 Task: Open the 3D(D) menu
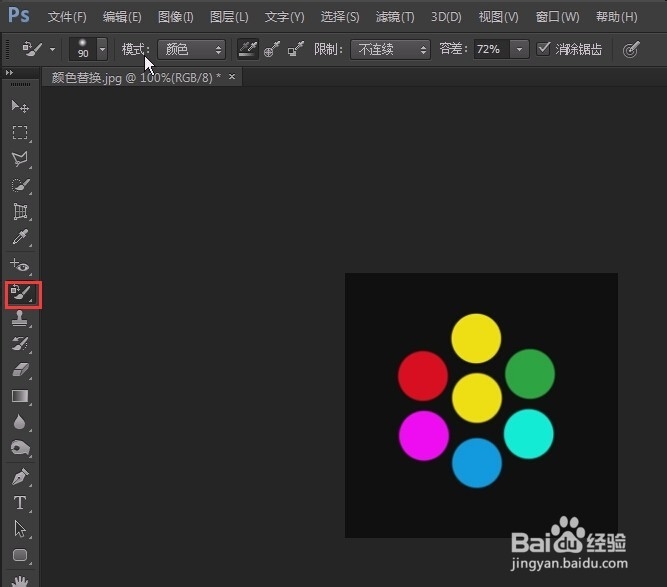tap(446, 17)
